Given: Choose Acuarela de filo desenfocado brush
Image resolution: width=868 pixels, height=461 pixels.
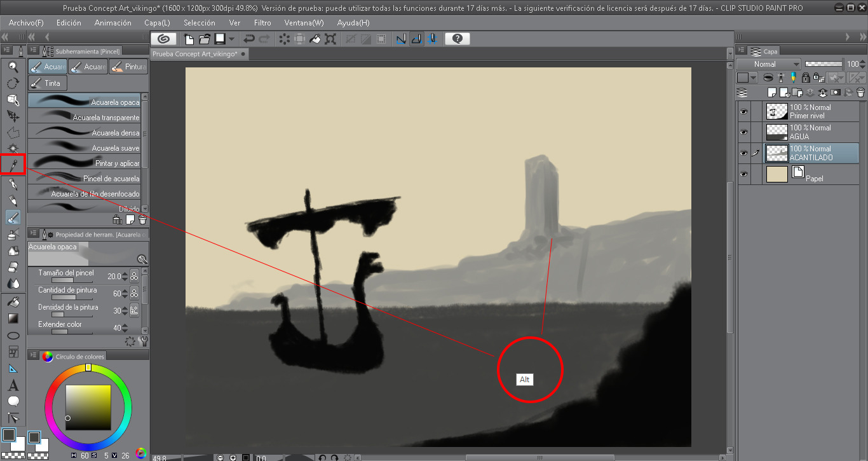Looking at the screenshot, I should point(85,193).
